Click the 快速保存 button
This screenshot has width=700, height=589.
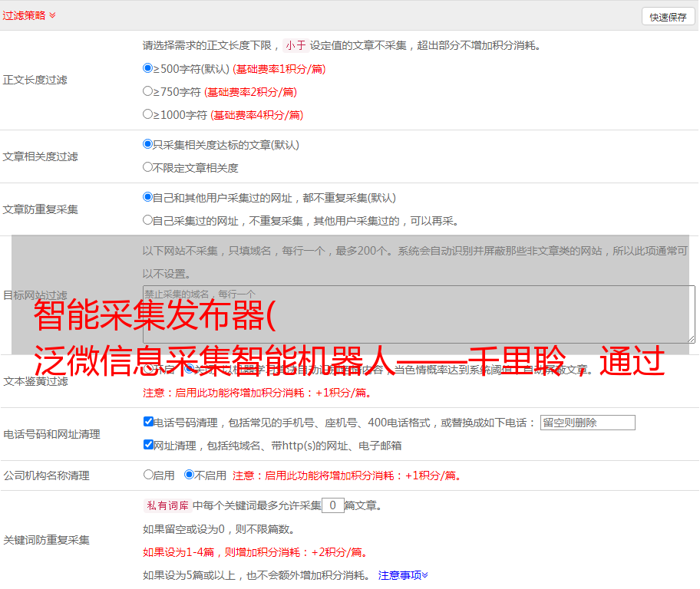667,17
